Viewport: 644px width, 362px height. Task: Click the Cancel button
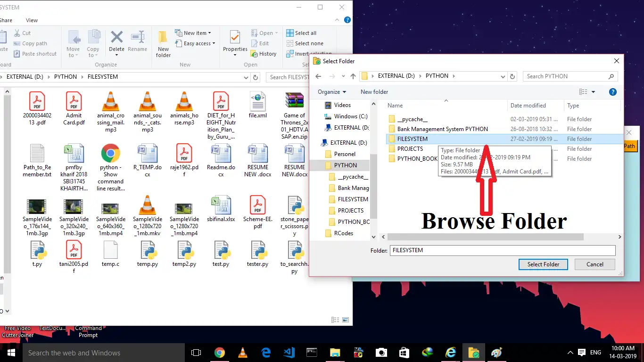point(594,264)
